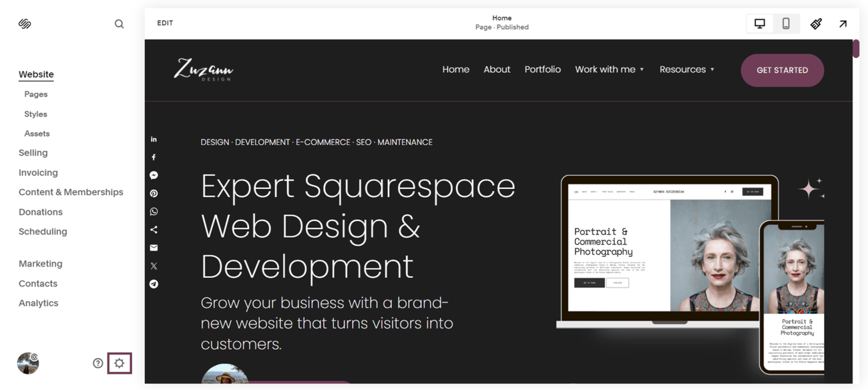Click the page scrollbar thumb
This screenshot has width=868, height=390.
(856, 49)
